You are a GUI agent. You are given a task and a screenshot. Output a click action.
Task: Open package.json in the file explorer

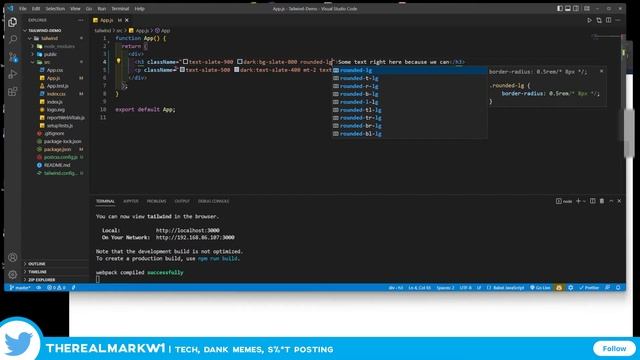tap(57, 149)
